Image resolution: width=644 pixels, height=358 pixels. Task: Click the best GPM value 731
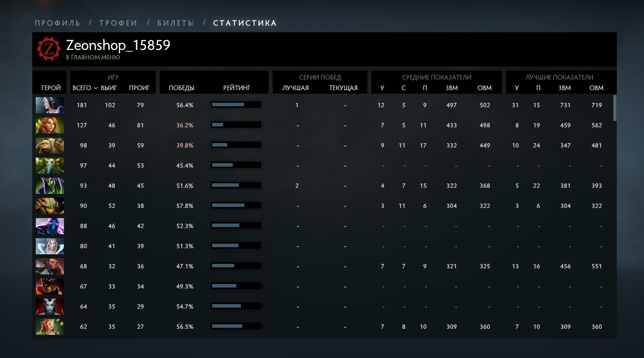(x=565, y=105)
